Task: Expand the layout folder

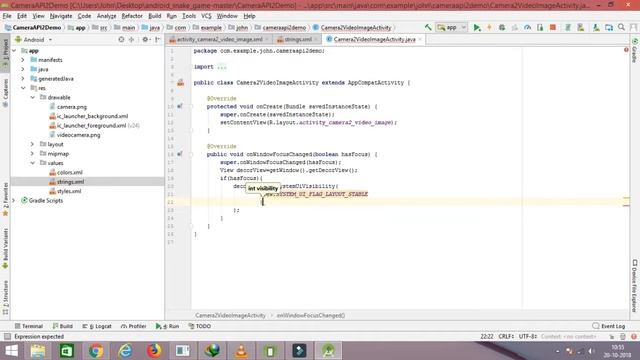Action: (x=32, y=144)
